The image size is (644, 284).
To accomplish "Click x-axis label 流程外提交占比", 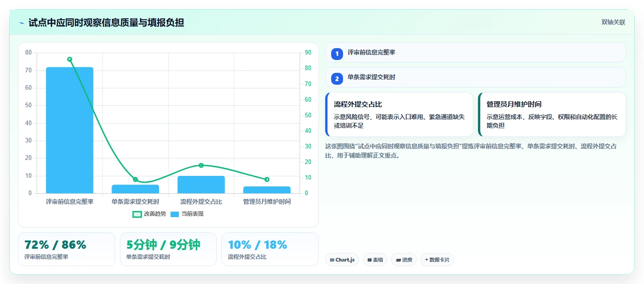I will [x=201, y=202].
